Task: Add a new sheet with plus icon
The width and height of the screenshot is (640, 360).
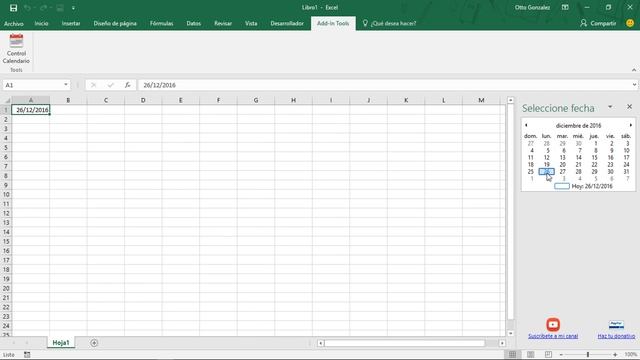Action: click(x=94, y=343)
